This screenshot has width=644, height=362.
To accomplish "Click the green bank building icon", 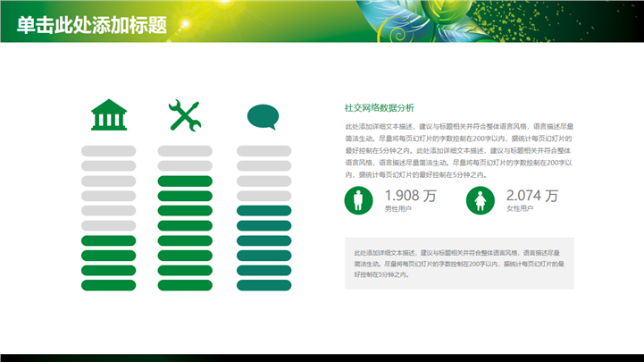I will (108, 115).
